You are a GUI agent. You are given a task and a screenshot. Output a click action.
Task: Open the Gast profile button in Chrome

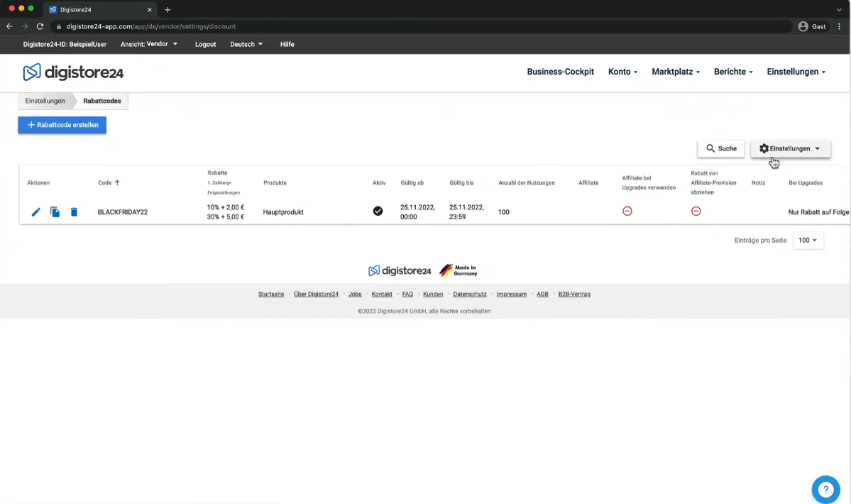(813, 26)
